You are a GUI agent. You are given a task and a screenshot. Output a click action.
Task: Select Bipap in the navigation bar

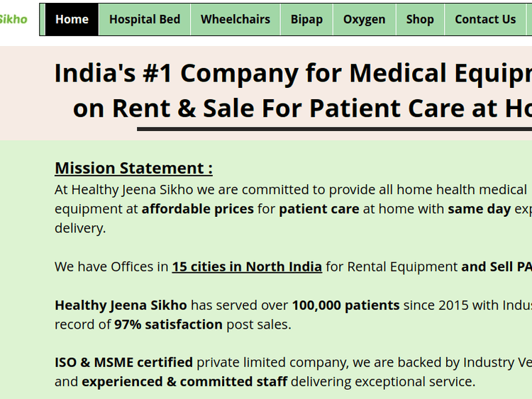pyautogui.click(x=306, y=19)
